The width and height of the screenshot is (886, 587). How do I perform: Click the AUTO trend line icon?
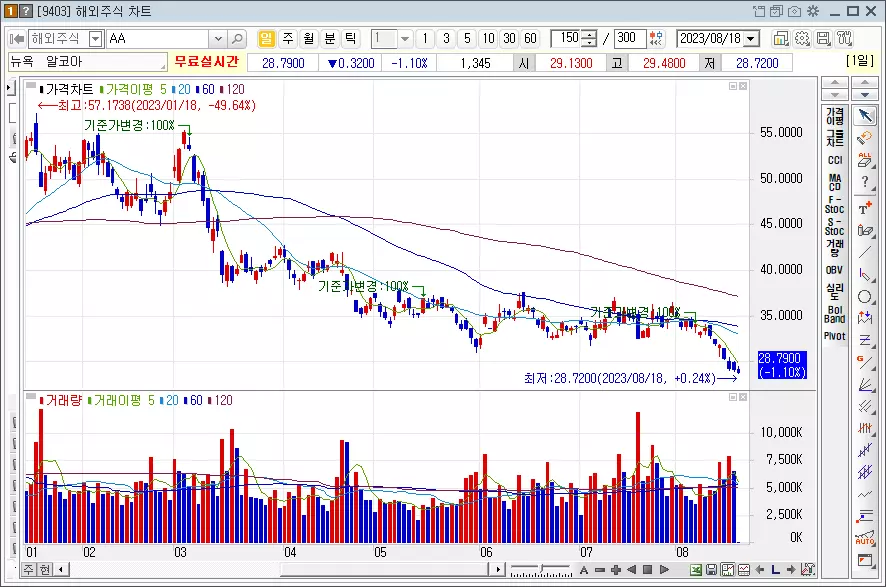tap(865, 538)
